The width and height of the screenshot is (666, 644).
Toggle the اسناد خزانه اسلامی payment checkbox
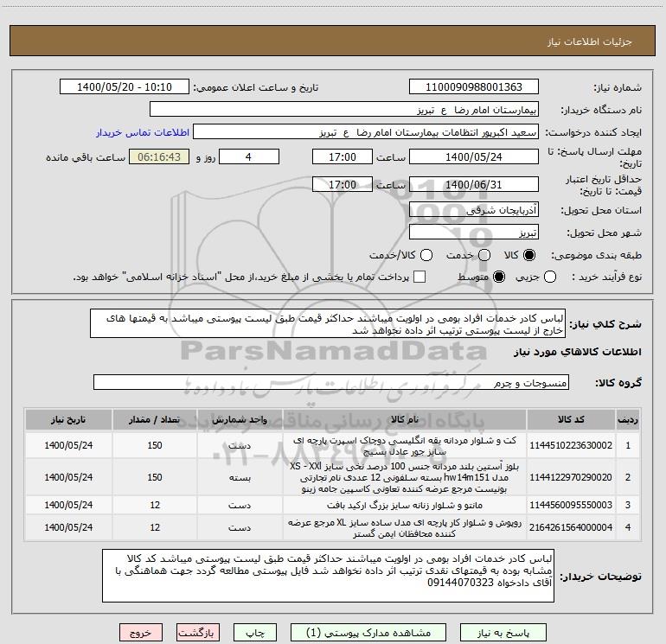click(x=419, y=277)
